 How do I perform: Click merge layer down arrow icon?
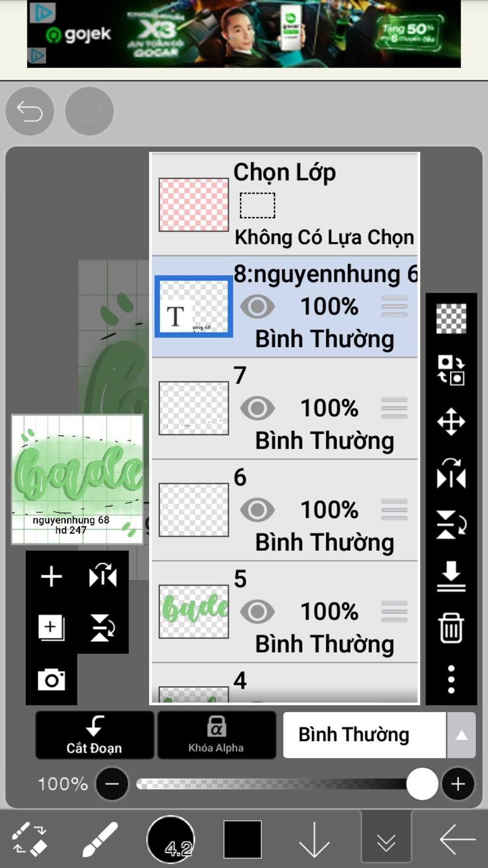coord(451,576)
